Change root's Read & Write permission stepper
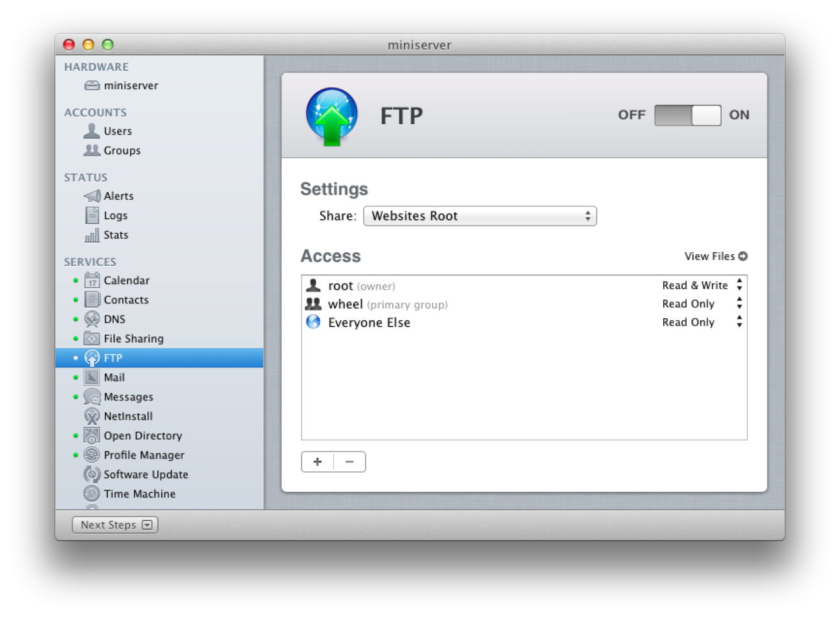 [739, 285]
